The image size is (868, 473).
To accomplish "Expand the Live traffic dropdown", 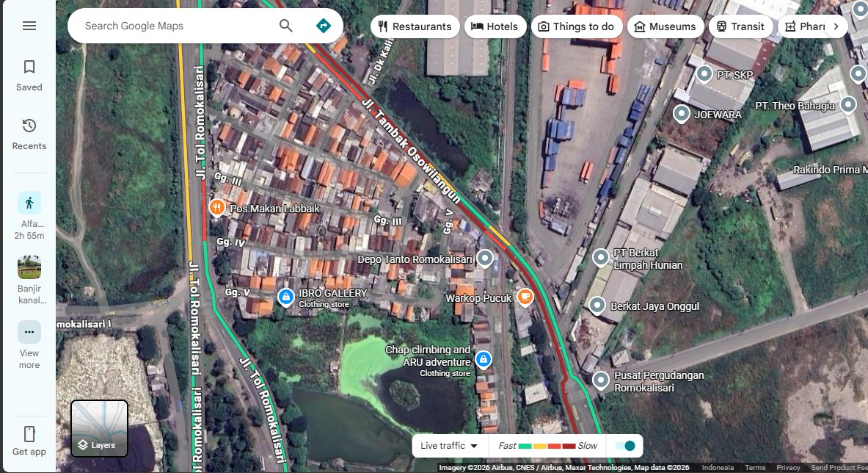I will coord(450,446).
